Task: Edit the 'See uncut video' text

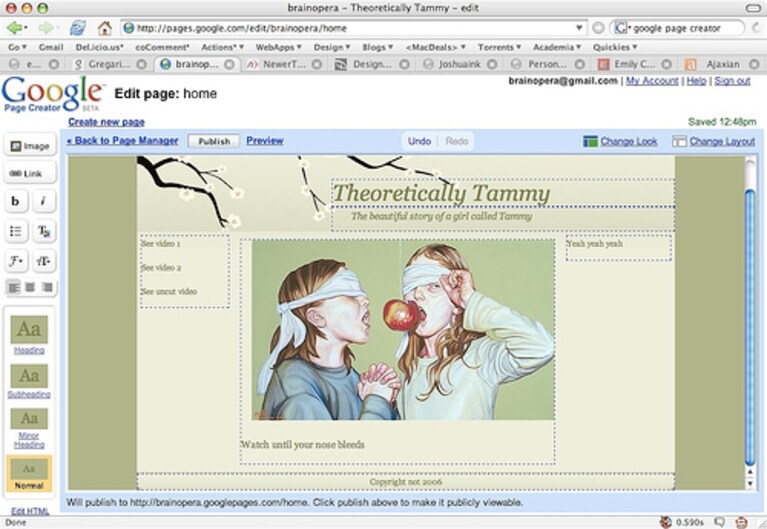Action: pos(169,291)
